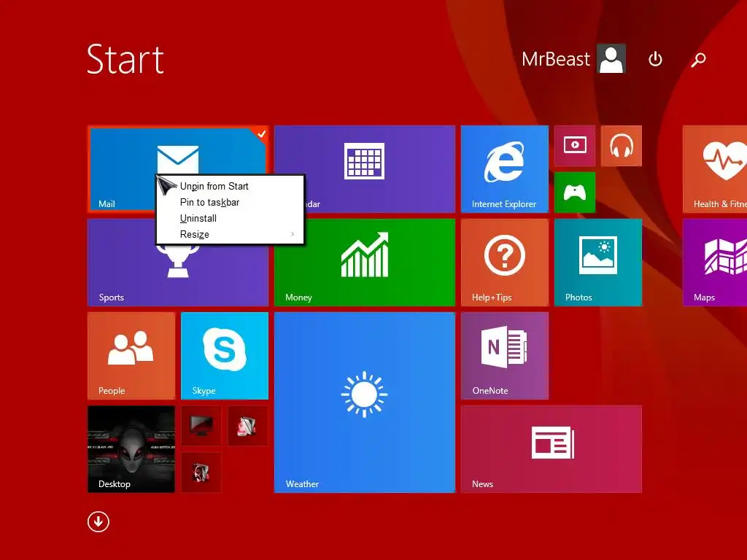
Task: Open the small monitor icon tile
Action: coord(201,426)
